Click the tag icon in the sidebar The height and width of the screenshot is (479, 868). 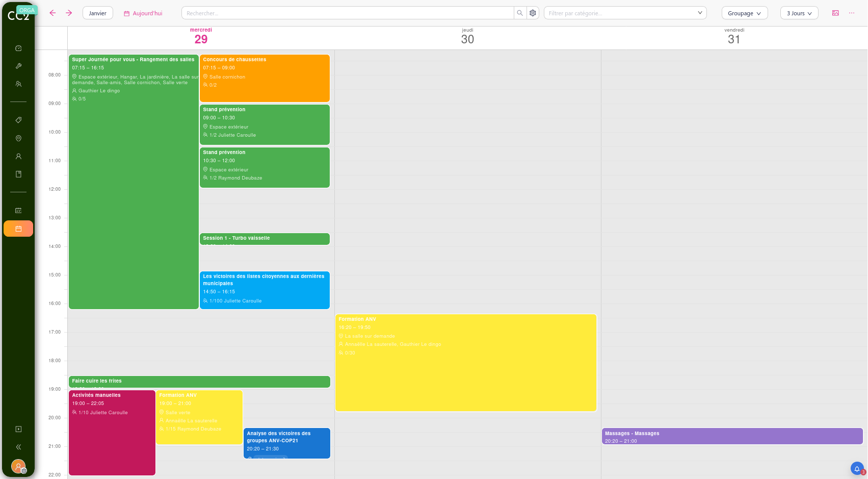coord(18,120)
